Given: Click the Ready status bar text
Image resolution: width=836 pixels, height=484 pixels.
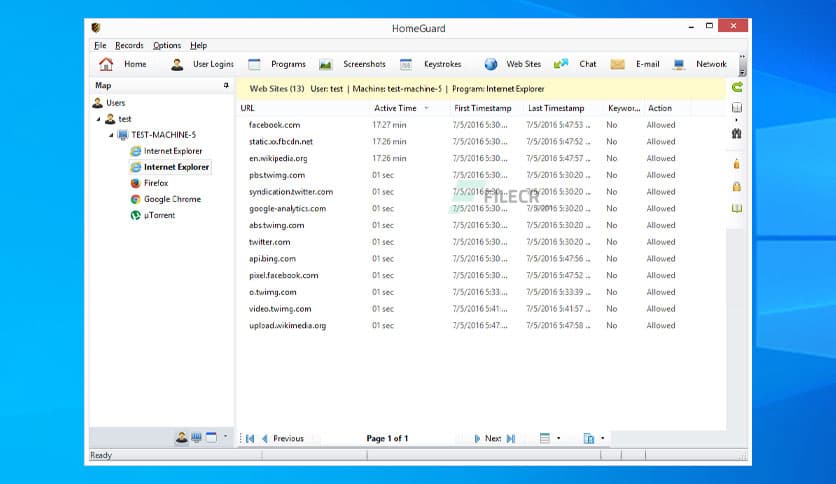Looking at the screenshot, I should 101,455.
